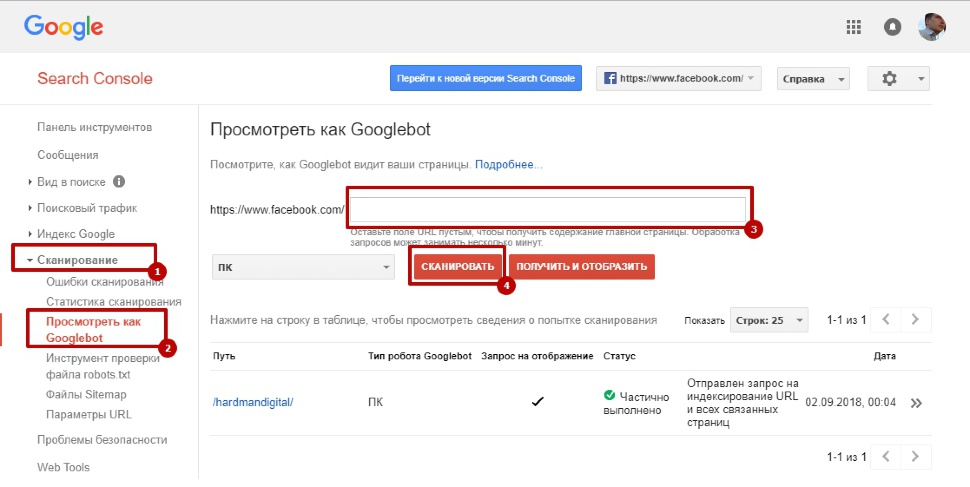Select Просмотреть как Googlebot in sidebar
The image size is (970, 487).
tap(93, 330)
